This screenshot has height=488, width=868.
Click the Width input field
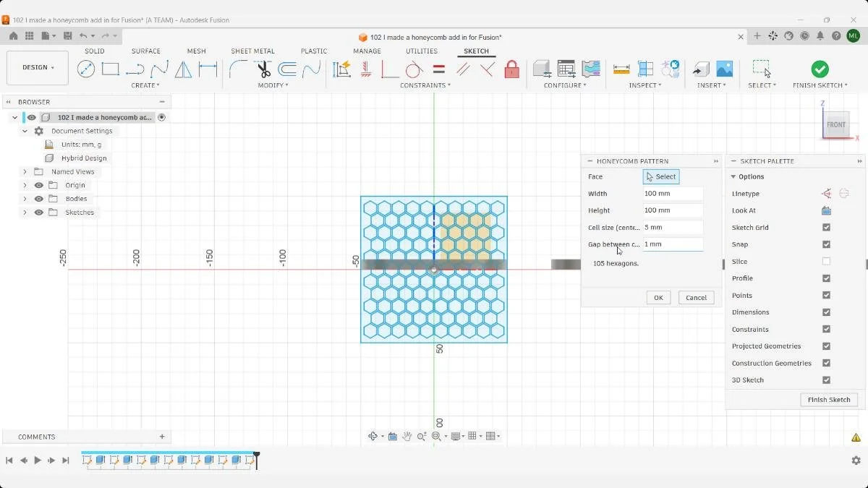click(673, 194)
